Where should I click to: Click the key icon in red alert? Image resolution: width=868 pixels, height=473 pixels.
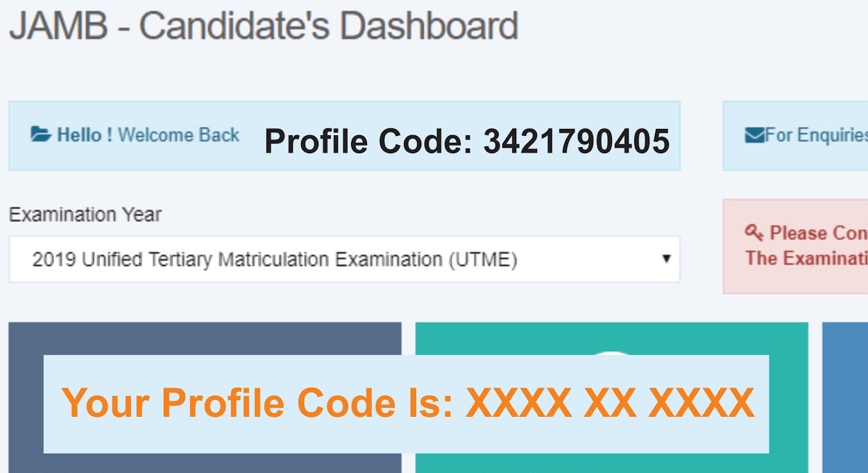(754, 231)
